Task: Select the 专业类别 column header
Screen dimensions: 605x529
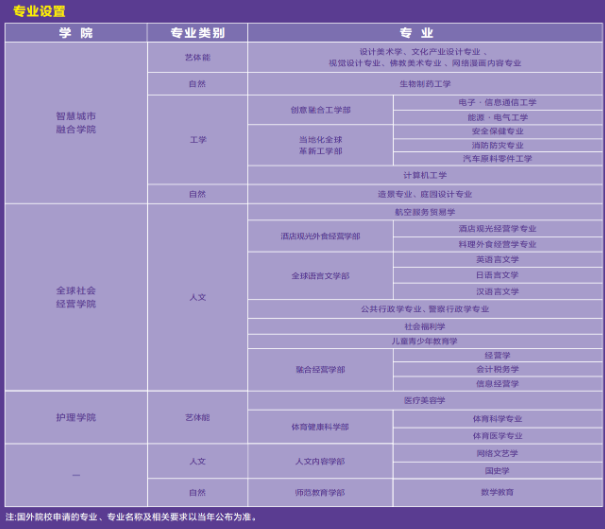Action: pos(197,33)
